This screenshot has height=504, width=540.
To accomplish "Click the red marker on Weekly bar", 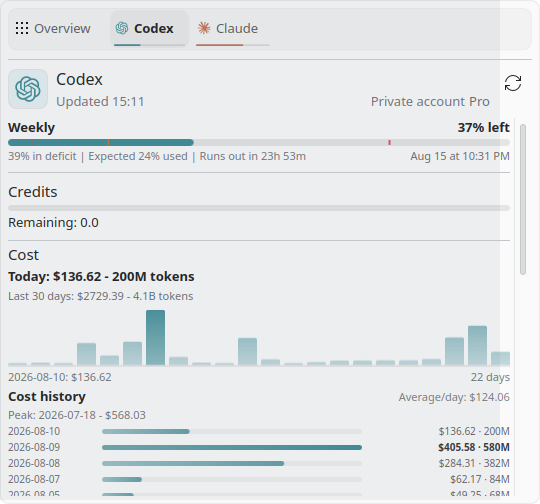I will tap(390, 142).
